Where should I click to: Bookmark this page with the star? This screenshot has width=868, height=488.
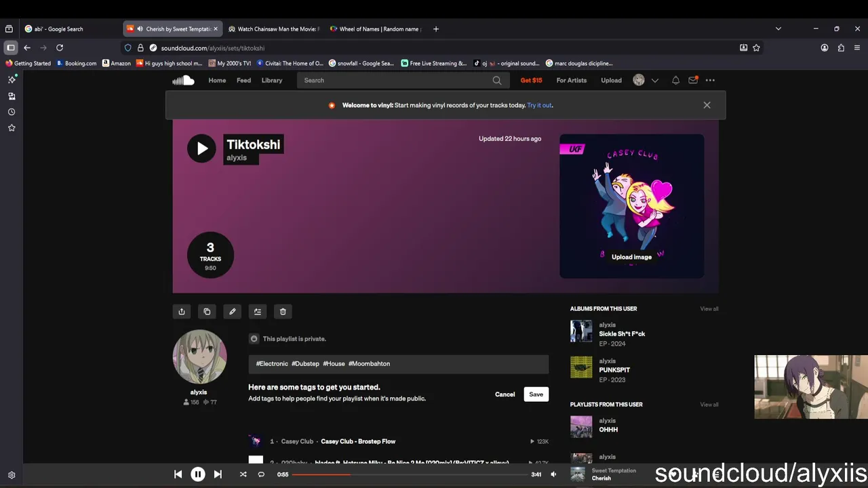(756, 48)
